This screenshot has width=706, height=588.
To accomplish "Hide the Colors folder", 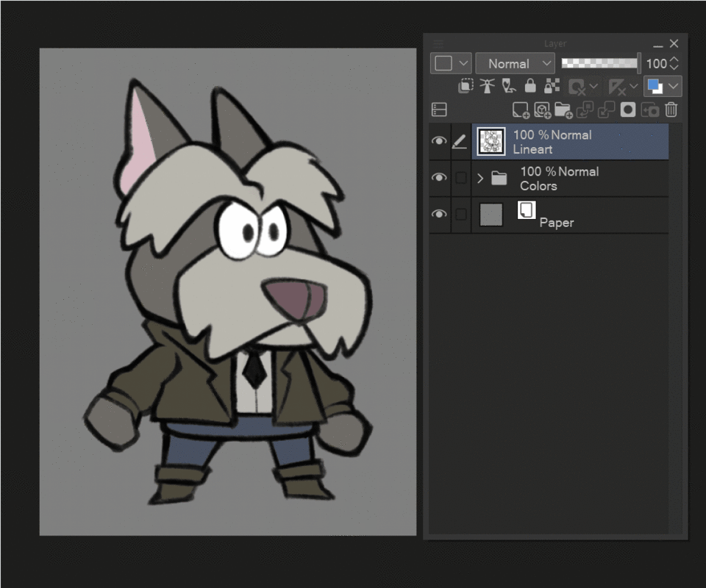I will (x=439, y=178).
